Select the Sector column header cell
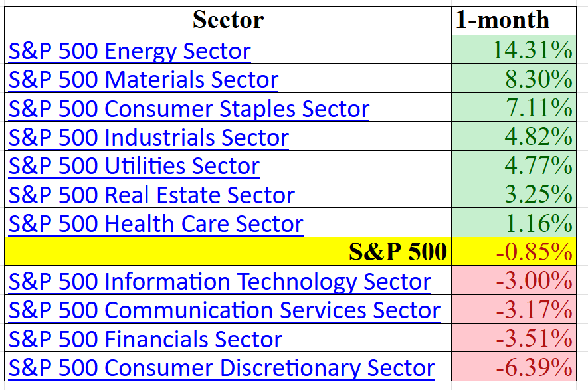Screen dimensions: 588x390 [228, 20]
